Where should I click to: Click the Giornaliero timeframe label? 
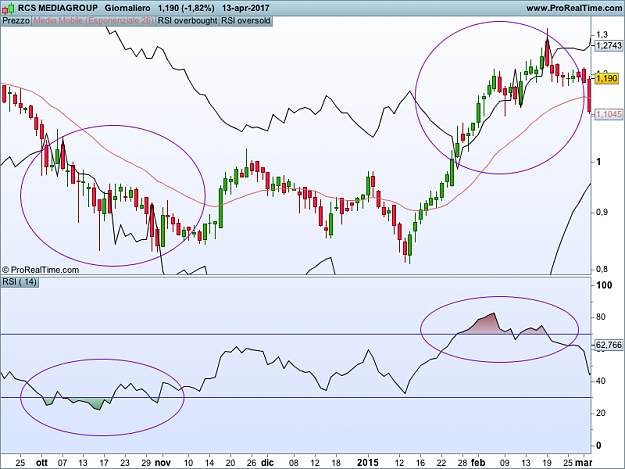[x=128, y=8]
